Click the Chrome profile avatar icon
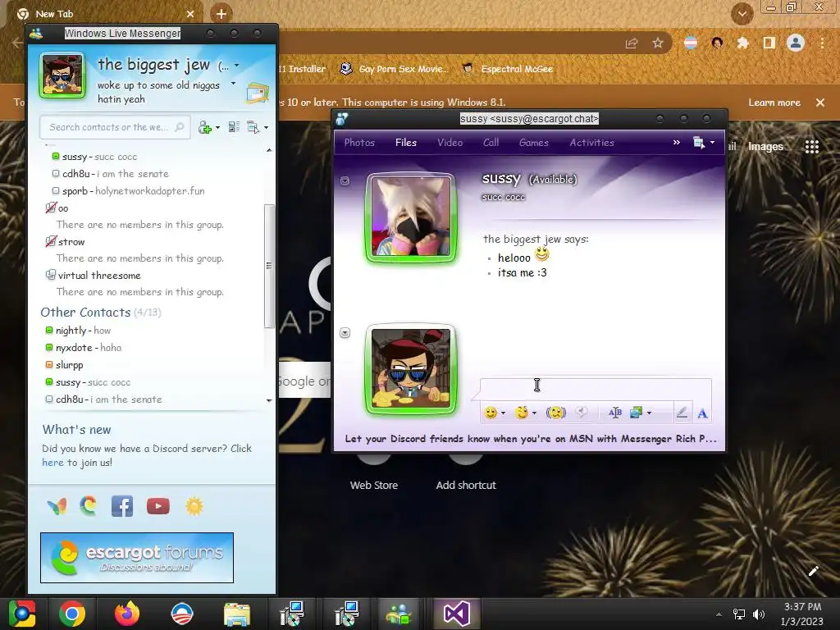The height and width of the screenshot is (630, 840). 796,43
